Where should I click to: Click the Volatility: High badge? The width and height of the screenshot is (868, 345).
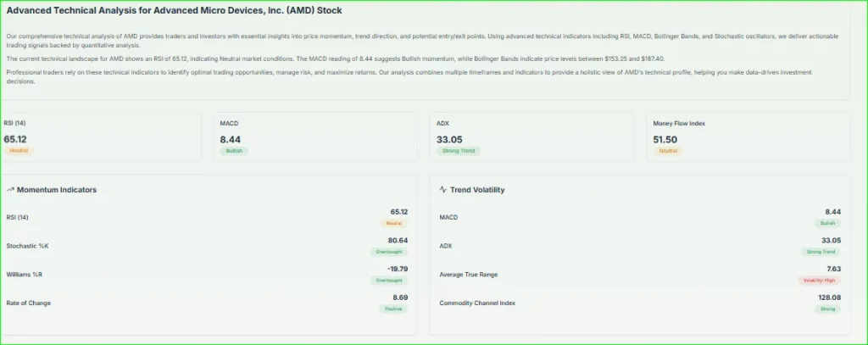coord(820,280)
